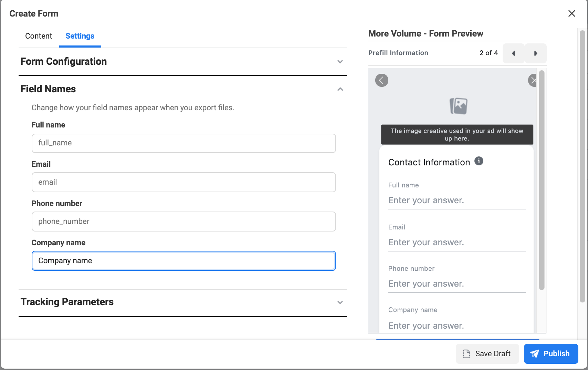Go to next form preview page
This screenshot has width=588, height=370.
(x=535, y=53)
